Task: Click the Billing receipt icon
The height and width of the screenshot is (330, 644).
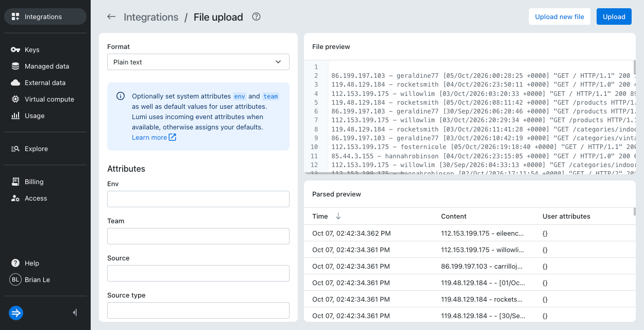Action: pyautogui.click(x=15, y=181)
